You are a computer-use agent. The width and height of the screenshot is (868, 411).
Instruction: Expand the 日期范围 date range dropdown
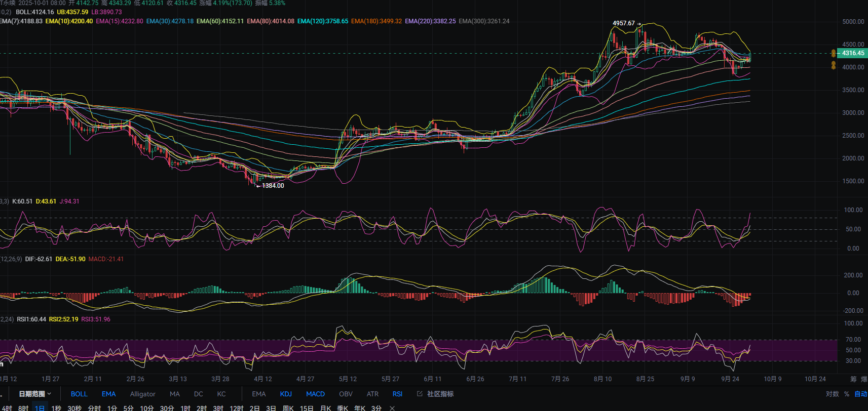tap(35, 394)
